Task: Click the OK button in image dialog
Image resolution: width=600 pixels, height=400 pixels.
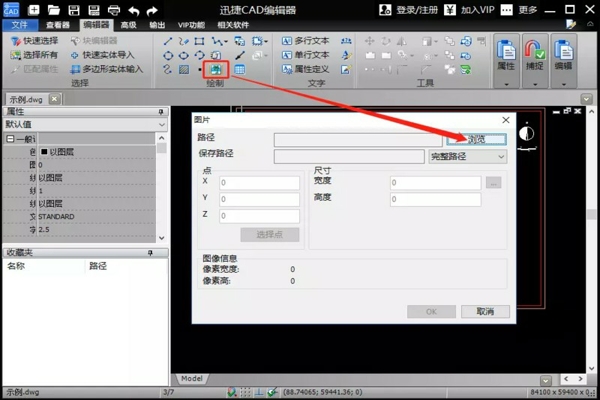Action: 431,312
